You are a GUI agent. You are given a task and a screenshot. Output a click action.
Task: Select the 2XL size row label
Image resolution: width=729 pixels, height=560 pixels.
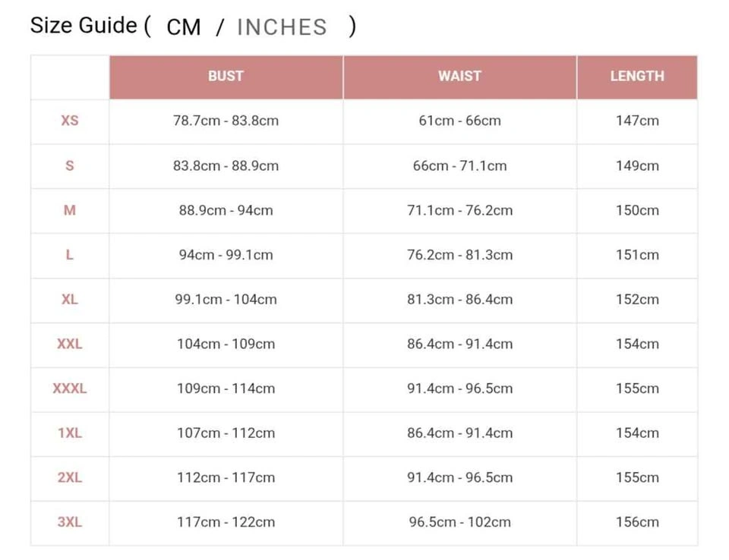click(70, 478)
